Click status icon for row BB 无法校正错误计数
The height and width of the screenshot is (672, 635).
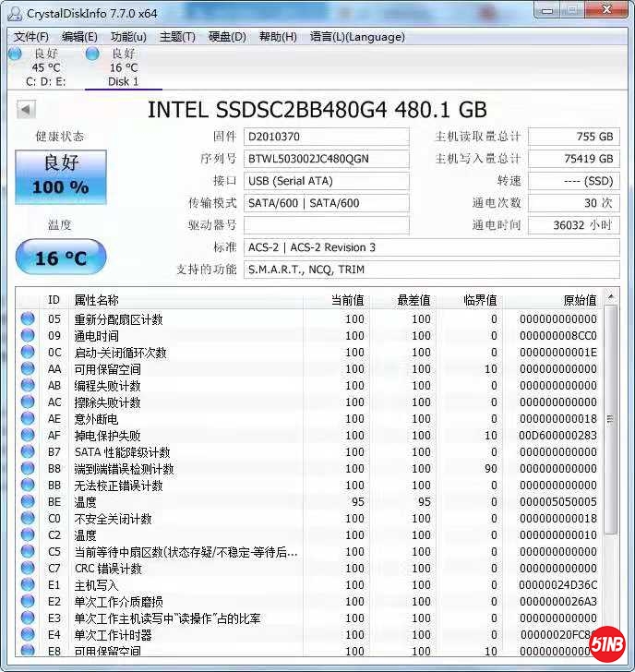[28, 485]
